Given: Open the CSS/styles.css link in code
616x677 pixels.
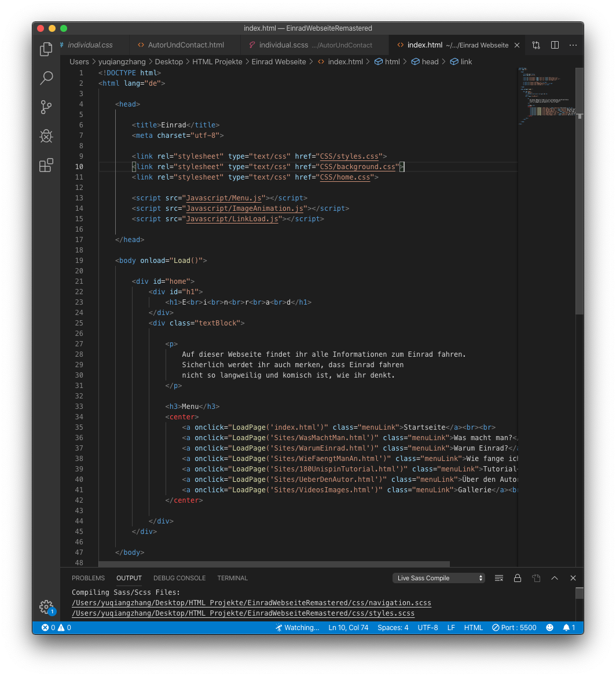Looking at the screenshot, I should click(349, 156).
